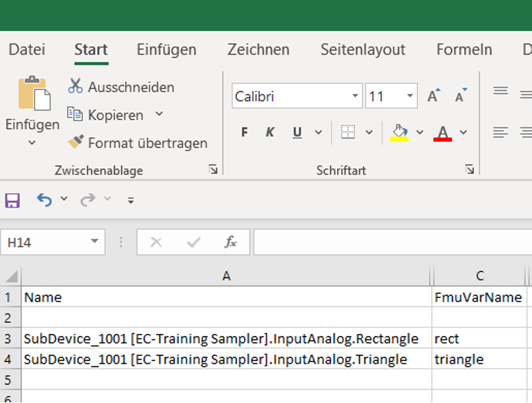
Task: Select the Format übertragen paintbrush
Action: [75, 142]
